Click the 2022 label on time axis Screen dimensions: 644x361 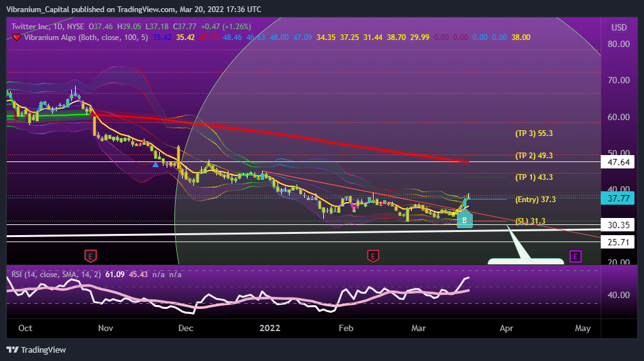coord(270,328)
